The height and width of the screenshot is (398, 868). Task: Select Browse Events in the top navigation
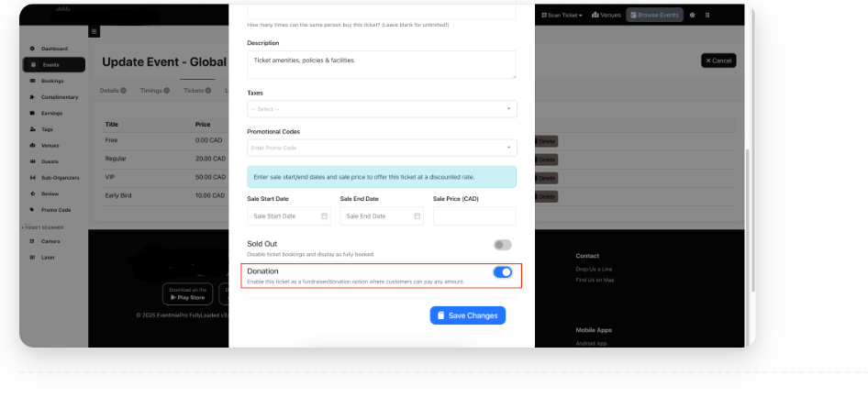tap(655, 16)
